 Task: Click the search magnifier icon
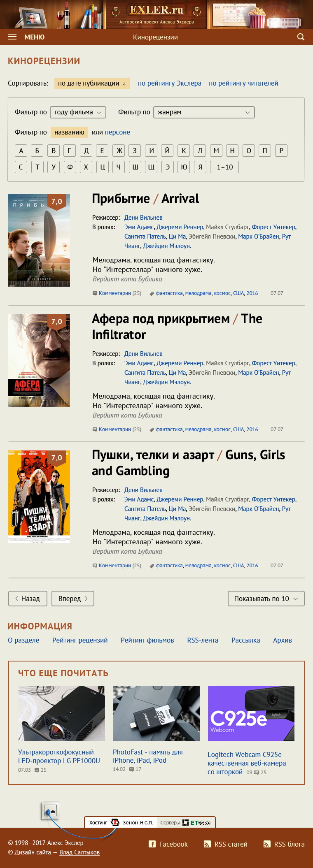coord(301,37)
